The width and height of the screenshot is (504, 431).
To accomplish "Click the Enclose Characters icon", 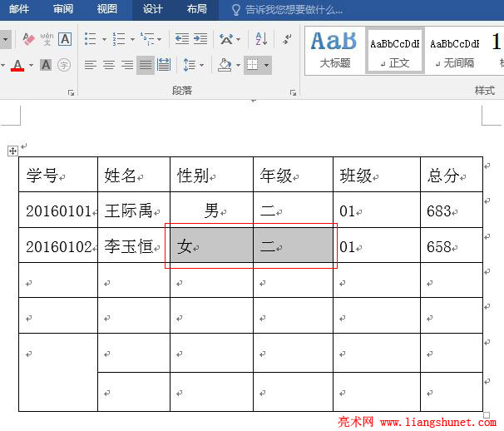I will click(x=64, y=65).
